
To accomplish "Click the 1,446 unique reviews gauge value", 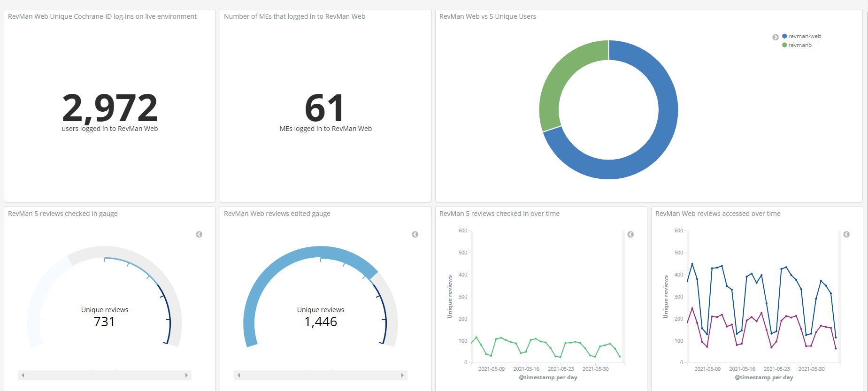I will 321,322.
